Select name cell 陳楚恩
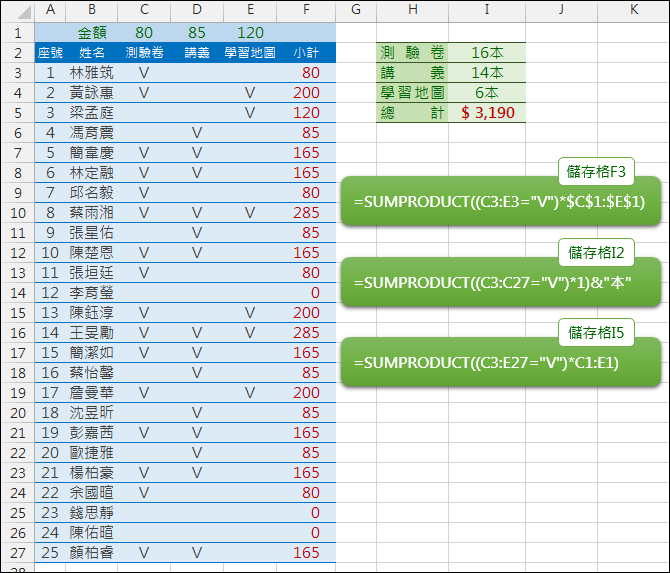This screenshot has height=573, width=670. [x=92, y=253]
